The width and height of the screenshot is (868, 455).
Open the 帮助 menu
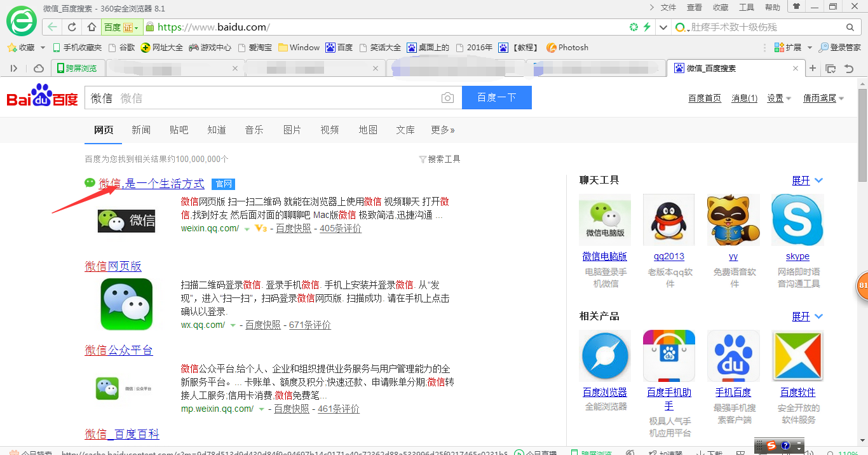773,8
